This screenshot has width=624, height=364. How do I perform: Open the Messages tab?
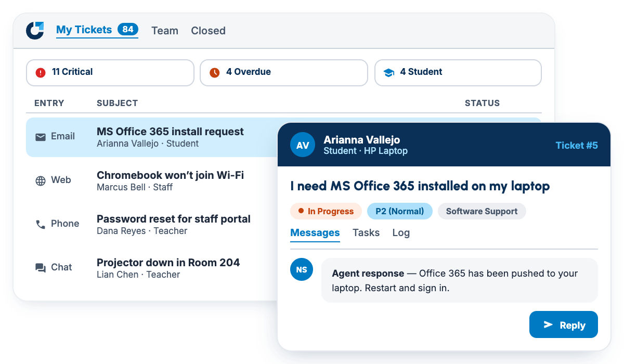(315, 232)
